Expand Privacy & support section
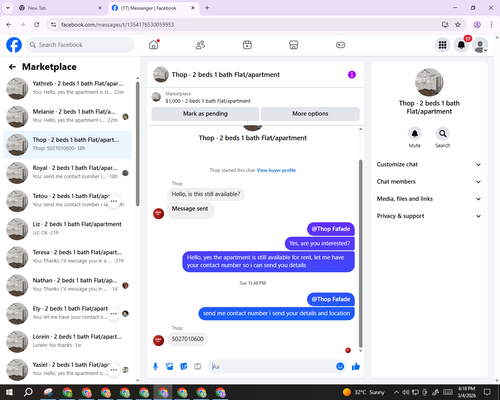 [429, 216]
